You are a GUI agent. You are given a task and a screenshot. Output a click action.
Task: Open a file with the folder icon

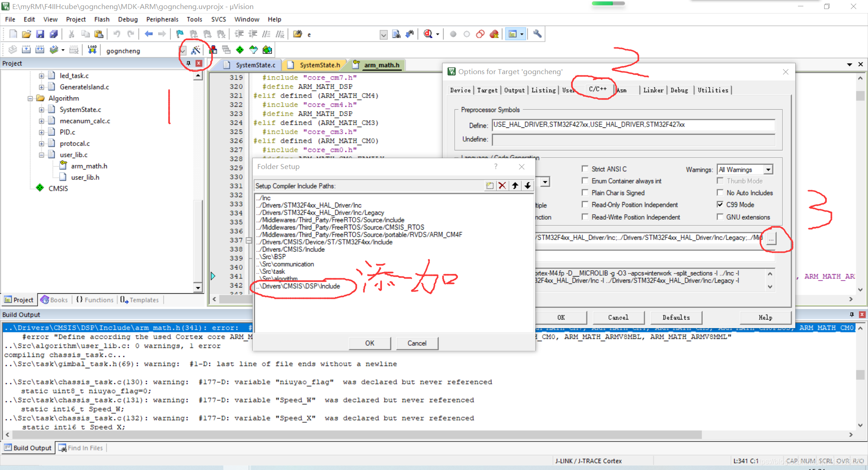click(27, 34)
